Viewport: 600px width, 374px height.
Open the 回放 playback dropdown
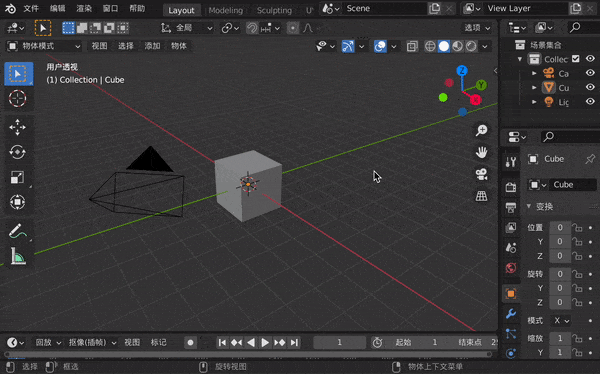[48, 343]
